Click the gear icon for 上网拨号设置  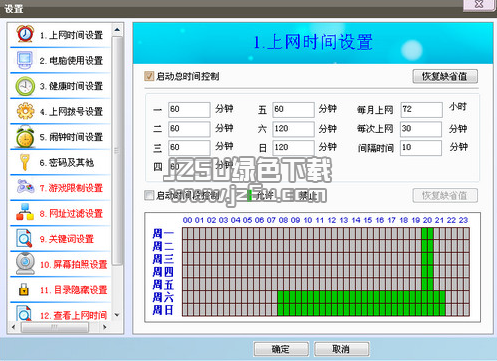pyautogui.click(x=25, y=111)
